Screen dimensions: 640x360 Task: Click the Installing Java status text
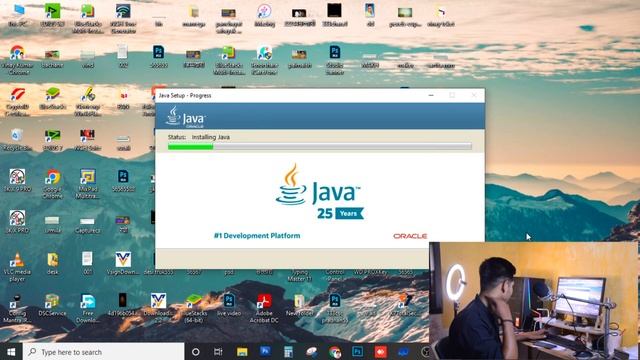[211, 137]
